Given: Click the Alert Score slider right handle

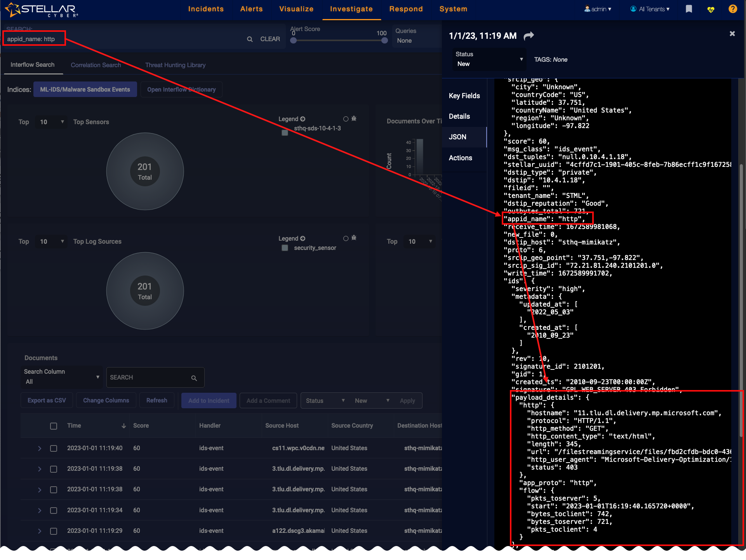Looking at the screenshot, I should point(384,40).
